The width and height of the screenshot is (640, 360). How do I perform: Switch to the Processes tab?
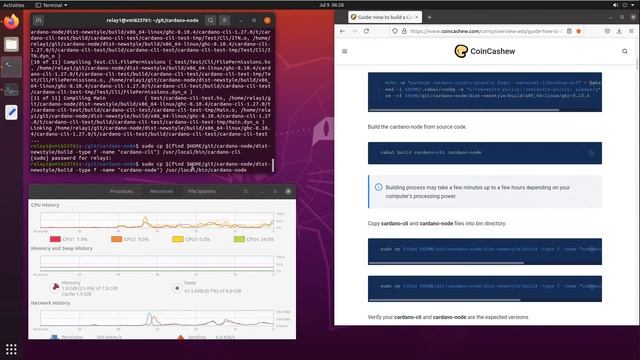(x=121, y=191)
